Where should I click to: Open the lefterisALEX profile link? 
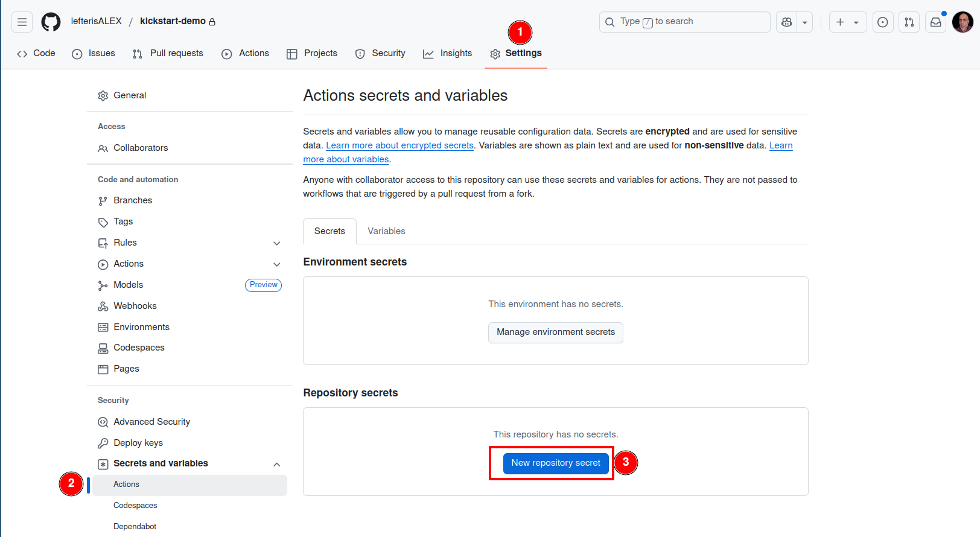97,21
